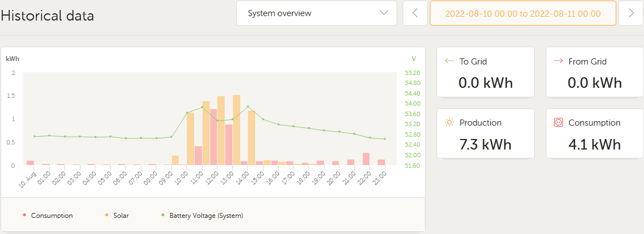The image size is (644, 234).
Task: Expand dropdown using the chevron arrow
Action: 384,13
